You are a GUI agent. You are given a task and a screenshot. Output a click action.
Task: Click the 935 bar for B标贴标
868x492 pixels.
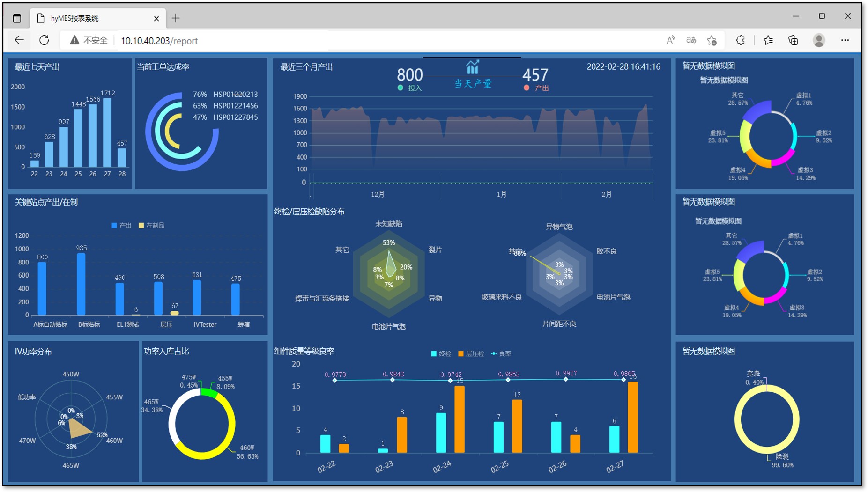(81, 284)
